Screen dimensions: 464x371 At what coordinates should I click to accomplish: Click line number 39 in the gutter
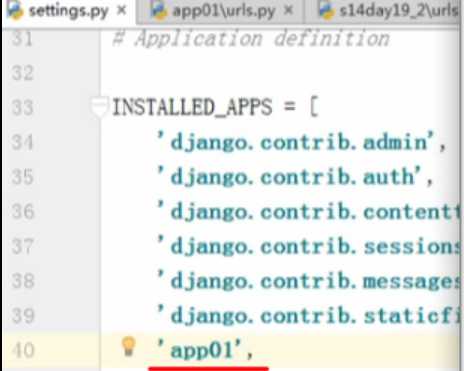22,316
